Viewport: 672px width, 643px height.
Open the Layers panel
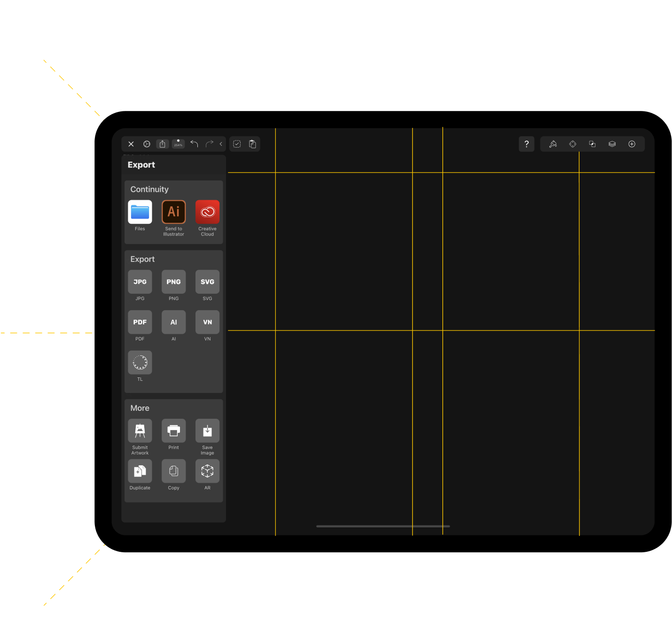point(612,144)
